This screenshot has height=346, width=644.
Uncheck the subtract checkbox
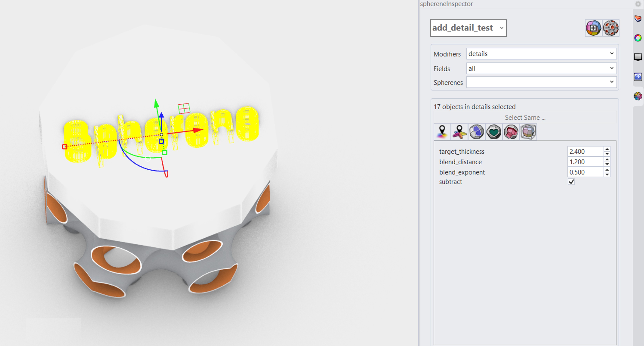571,182
